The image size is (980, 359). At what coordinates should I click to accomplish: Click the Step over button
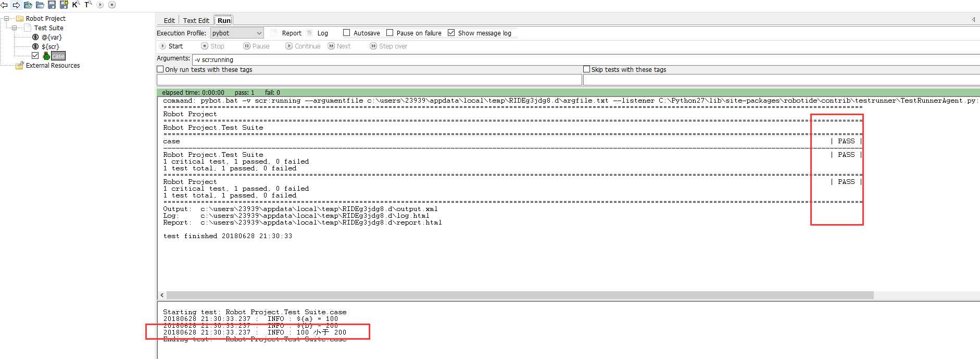388,46
